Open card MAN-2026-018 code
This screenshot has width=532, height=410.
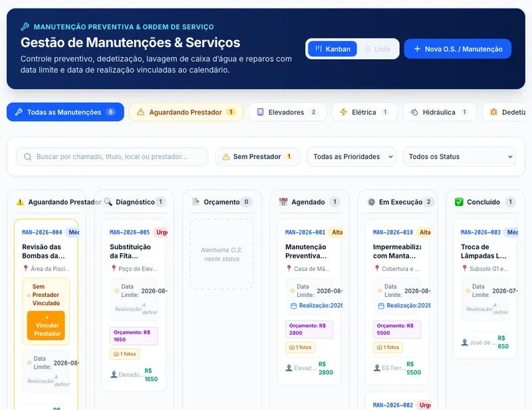[393, 233]
